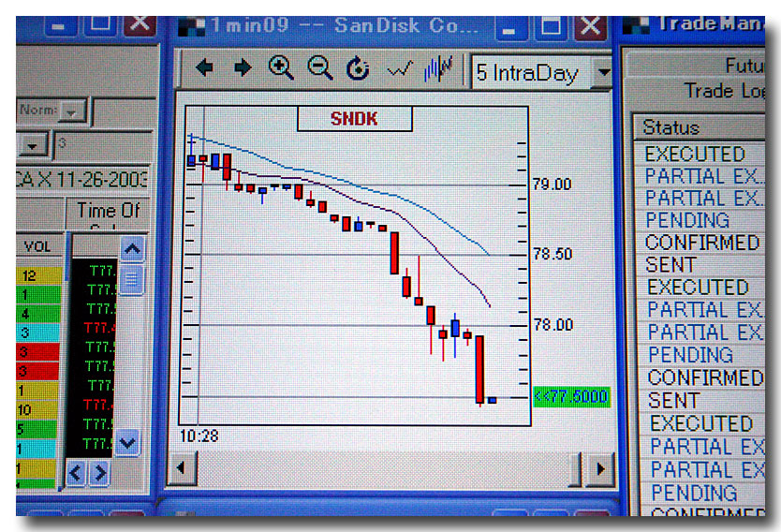
Task: Switch to bar chart style icon
Action: 438,68
